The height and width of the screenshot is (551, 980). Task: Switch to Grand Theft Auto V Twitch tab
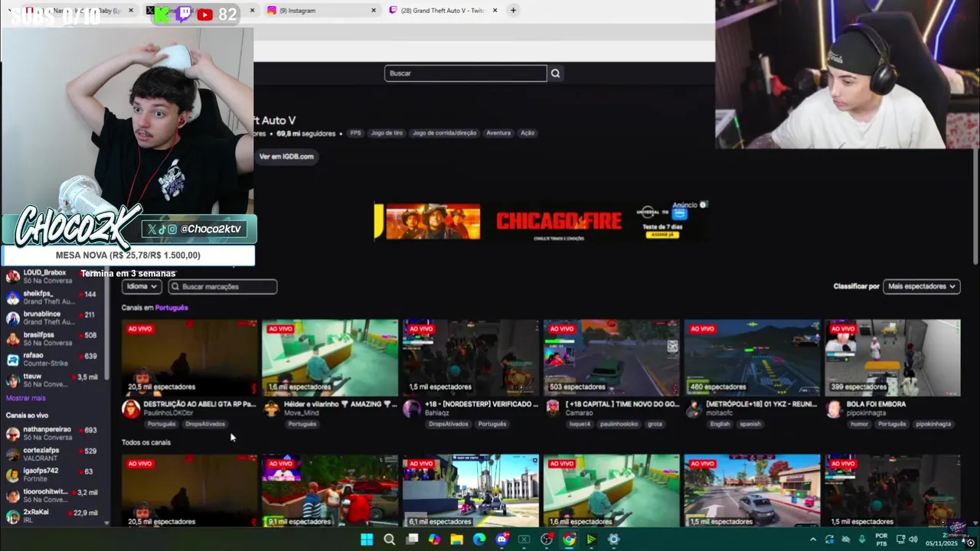[443, 10]
